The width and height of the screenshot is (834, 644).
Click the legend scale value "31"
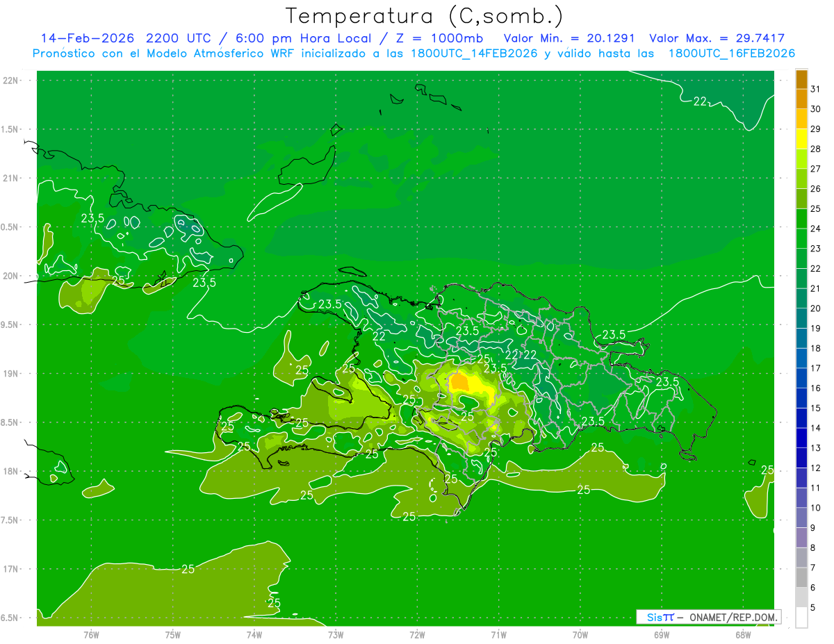816,89
